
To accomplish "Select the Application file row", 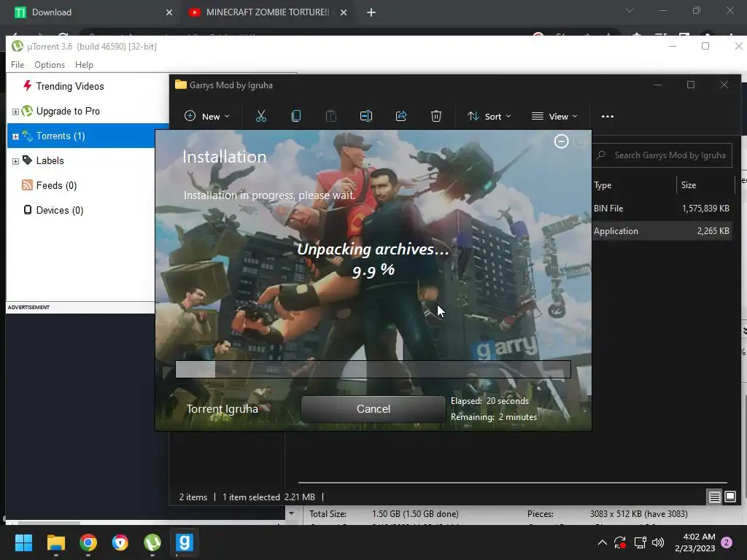I will click(662, 231).
